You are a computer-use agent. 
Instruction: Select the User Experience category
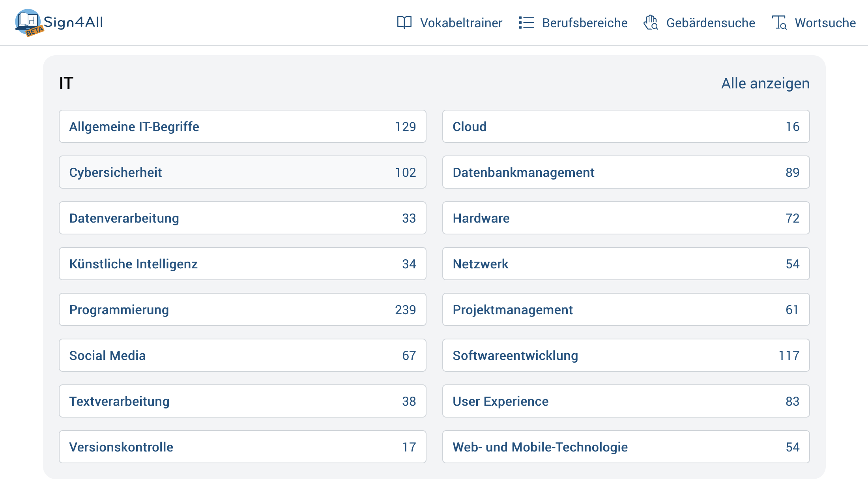point(626,401)
